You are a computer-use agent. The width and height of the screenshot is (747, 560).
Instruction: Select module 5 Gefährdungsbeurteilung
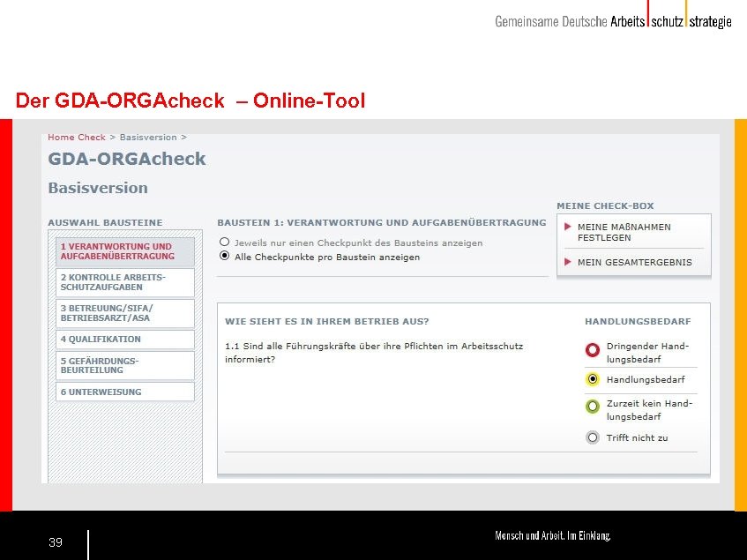125,365
